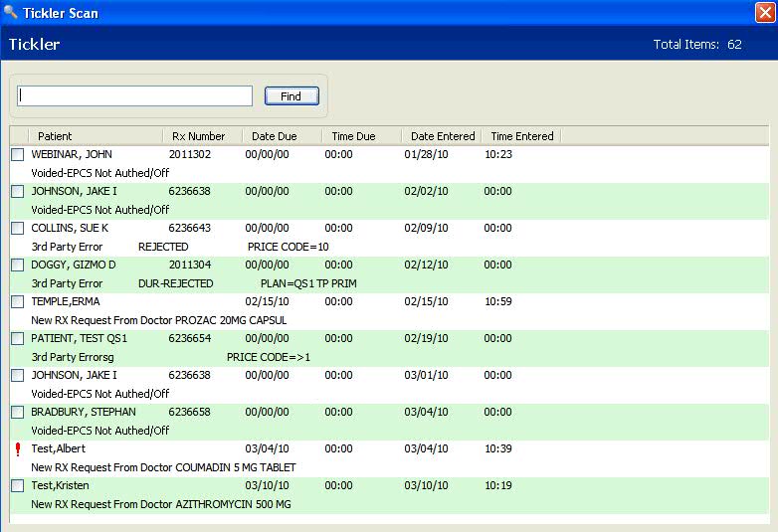The width and height of the screenshot is (778, 532).
Task: Select the DOGGY, GIZMO D checkbox
Action: 18,266
